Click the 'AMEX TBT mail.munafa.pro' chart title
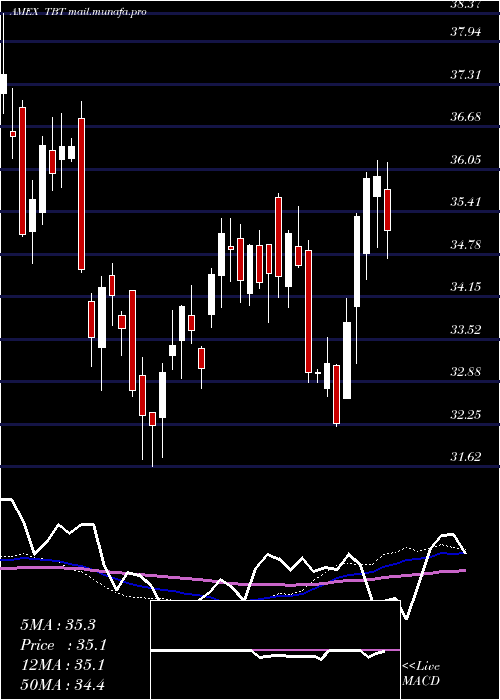Image resolution: width=500 pixels, height=700 pixels. 78,12
